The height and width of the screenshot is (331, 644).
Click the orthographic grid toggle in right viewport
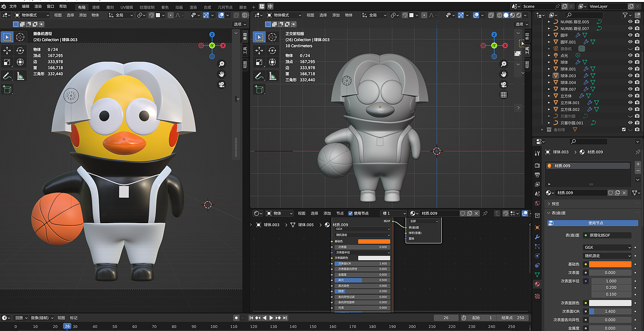[x=504, y=95]
